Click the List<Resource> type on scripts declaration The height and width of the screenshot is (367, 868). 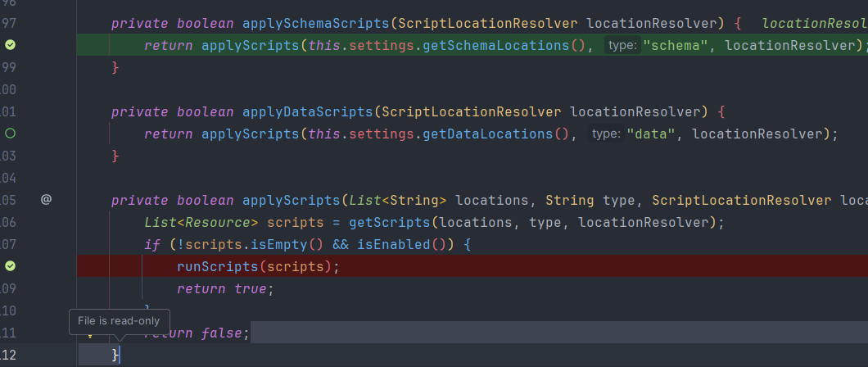pos(201,223)
